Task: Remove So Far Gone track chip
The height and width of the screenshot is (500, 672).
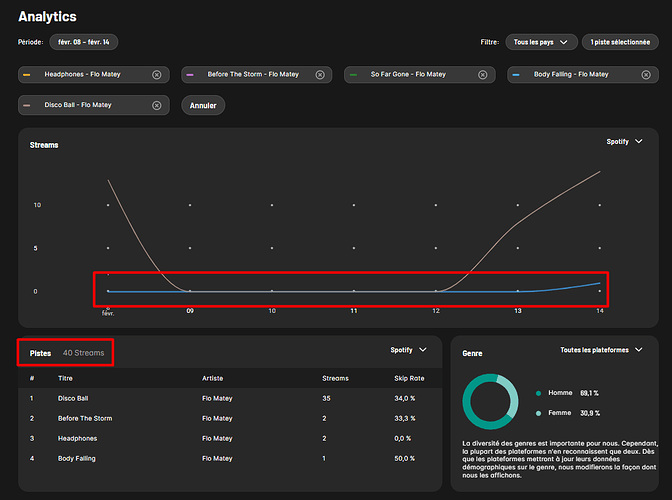Action: click(x=483, y=75)
